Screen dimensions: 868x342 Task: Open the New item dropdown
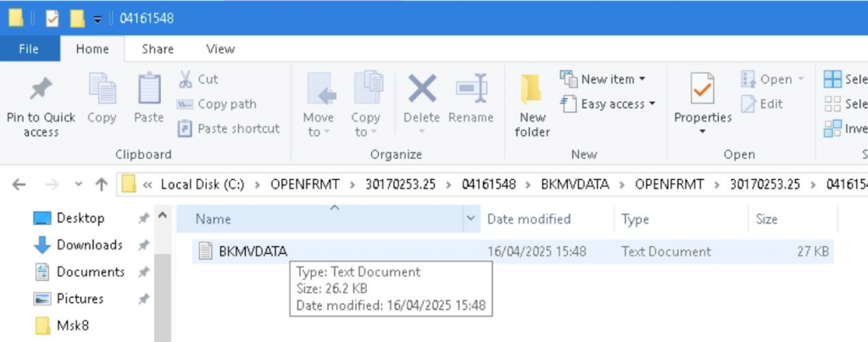(603, 79)
